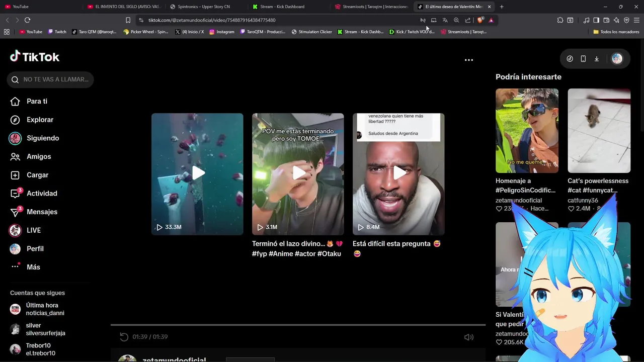This screenshot has height=362, width=644.
Task: Click the coins icon in top-right pill
Action: point(570,59)
